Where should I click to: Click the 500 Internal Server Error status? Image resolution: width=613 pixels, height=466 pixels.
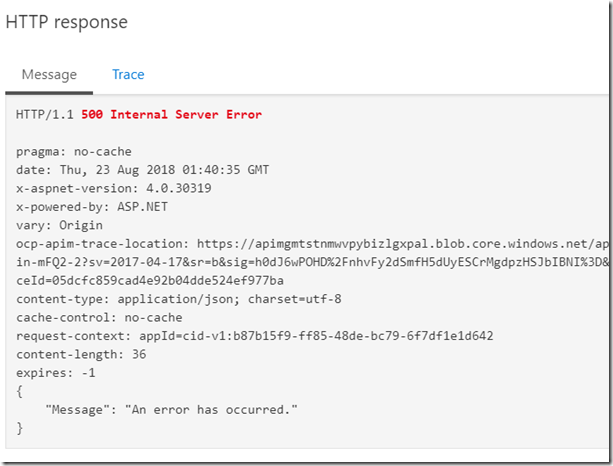pyautogui.click(x=172, y=115)
